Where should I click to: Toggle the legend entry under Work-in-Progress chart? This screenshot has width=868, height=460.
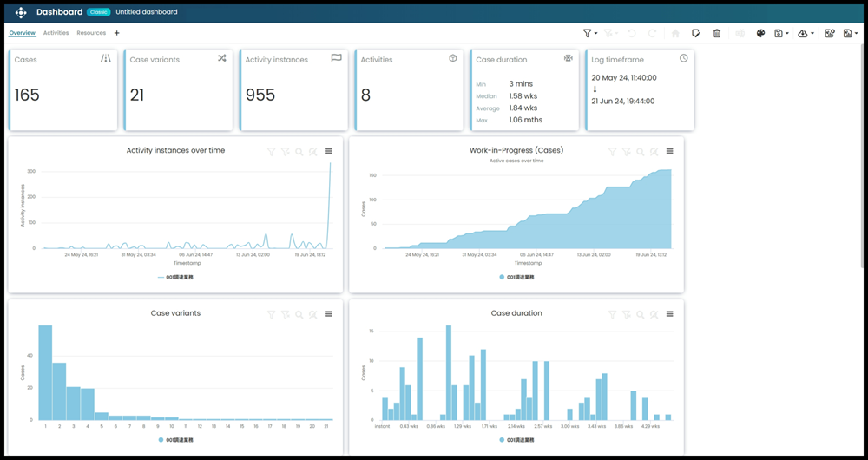tap(516, 277)
